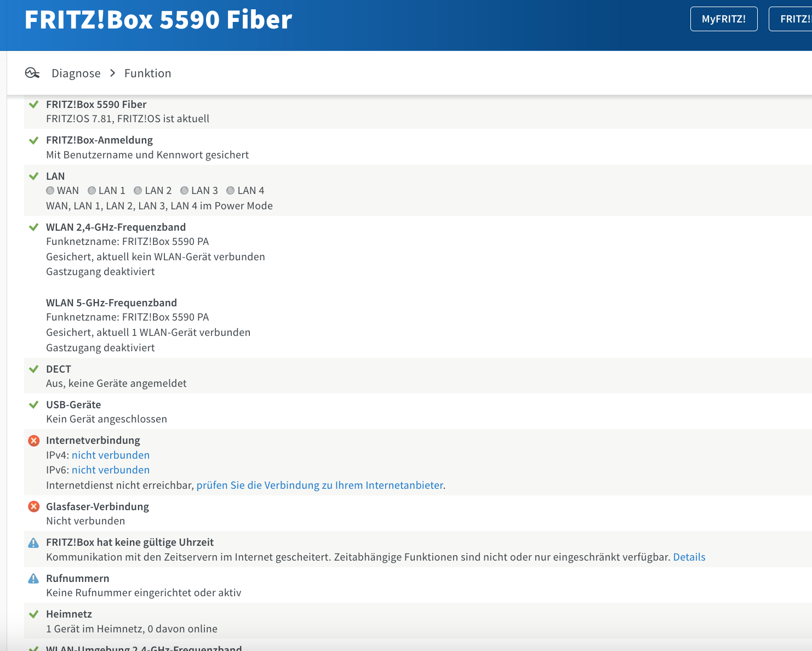
Task: Open Details link for the Uhrzeit warning
Action: pos(689,557)
